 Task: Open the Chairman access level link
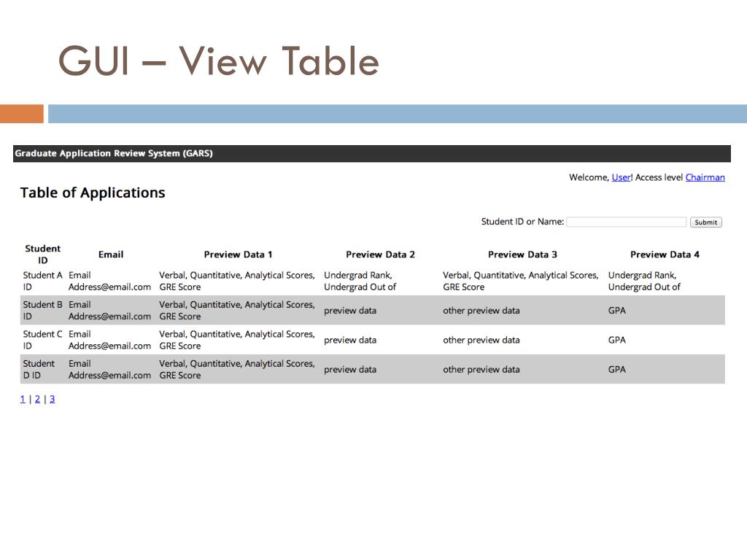pos(705,177)
